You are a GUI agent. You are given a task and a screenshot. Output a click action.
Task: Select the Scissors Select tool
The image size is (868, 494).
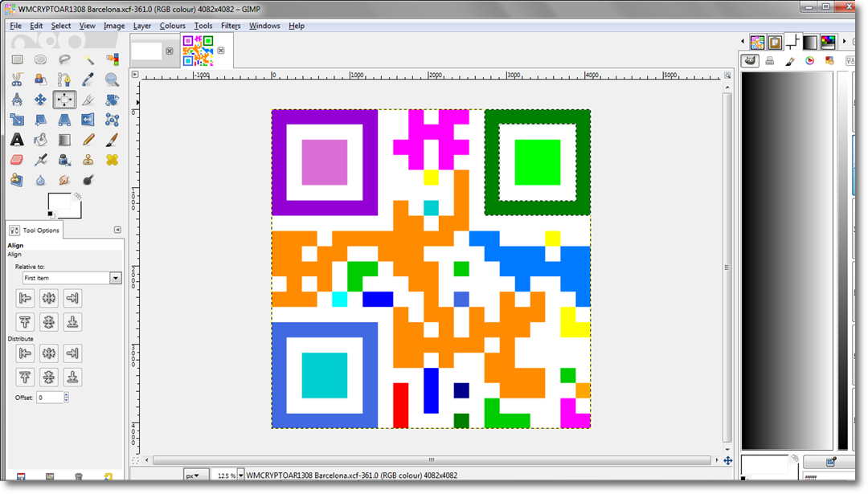pyautogui.click(x=17, y=80)
